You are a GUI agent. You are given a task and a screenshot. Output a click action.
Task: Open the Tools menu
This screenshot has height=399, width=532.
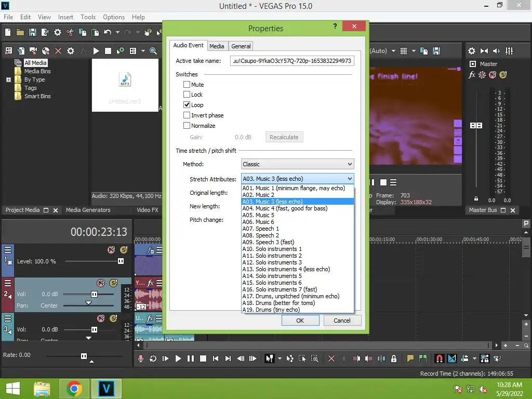88,17
